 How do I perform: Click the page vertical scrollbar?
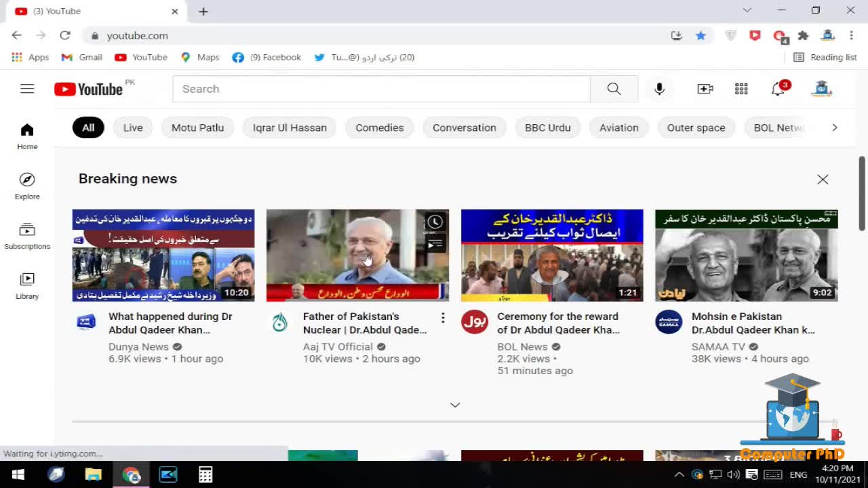862,193
